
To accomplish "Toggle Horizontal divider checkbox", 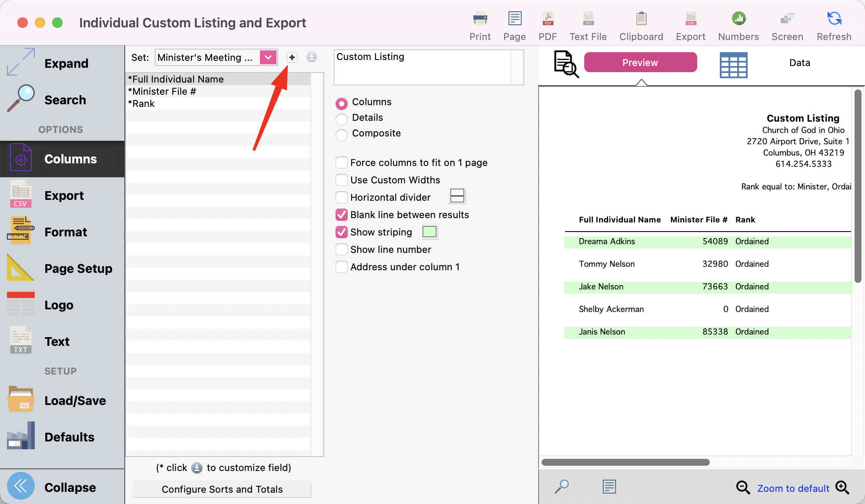I will tap(342, 197).
